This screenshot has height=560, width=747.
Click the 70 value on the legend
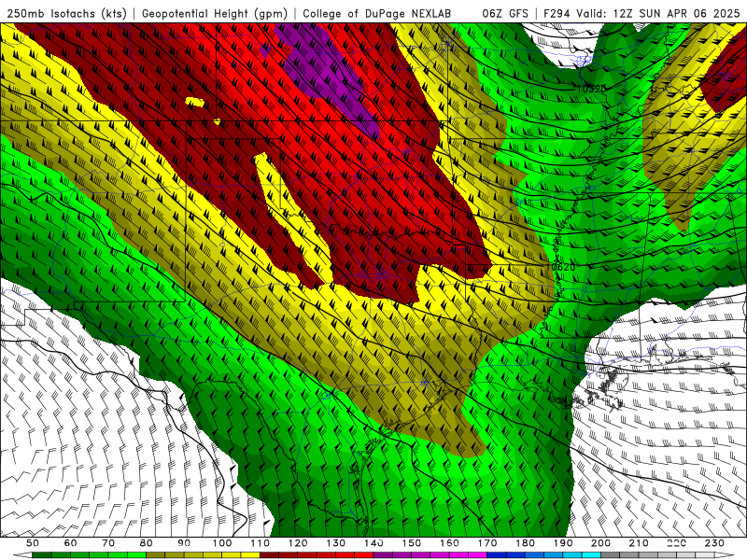[x=108, y=543]
